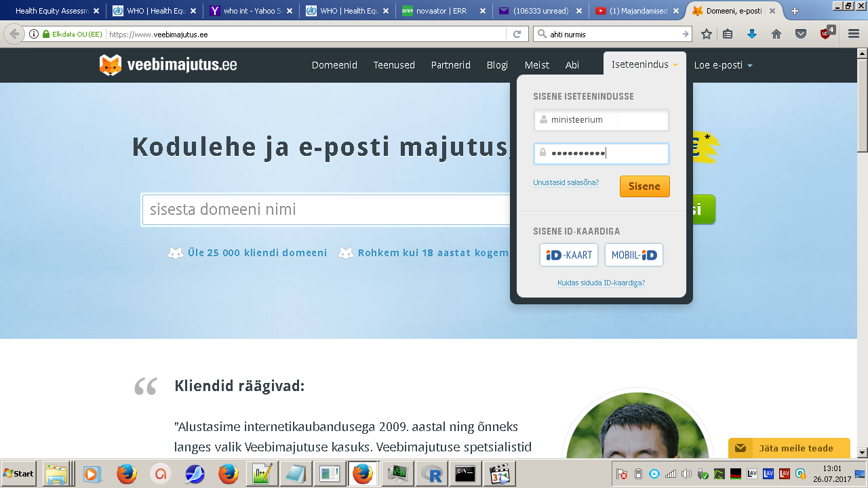The width and height of the screenshot is (868, 488).
Task: Click the Unustasid salasõna? link
Action: click(x=566, y=182)
